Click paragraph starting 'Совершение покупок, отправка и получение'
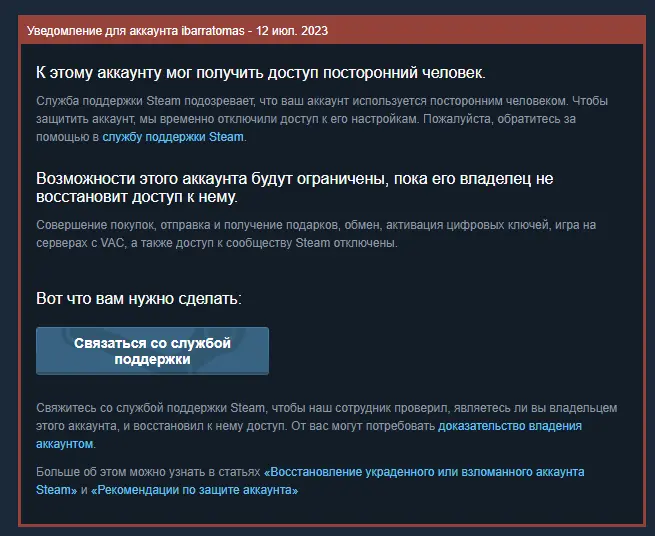 coord(316,234)
